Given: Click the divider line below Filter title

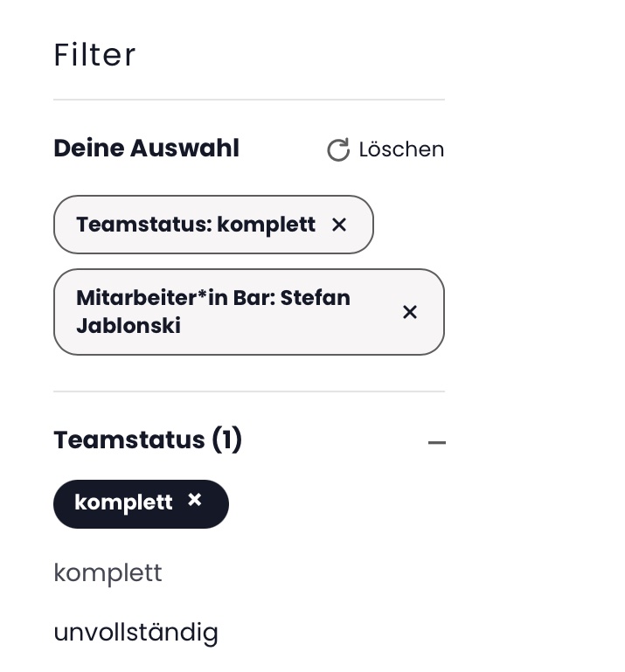Looking at the screenshot, I should click(x=249, y=100).
